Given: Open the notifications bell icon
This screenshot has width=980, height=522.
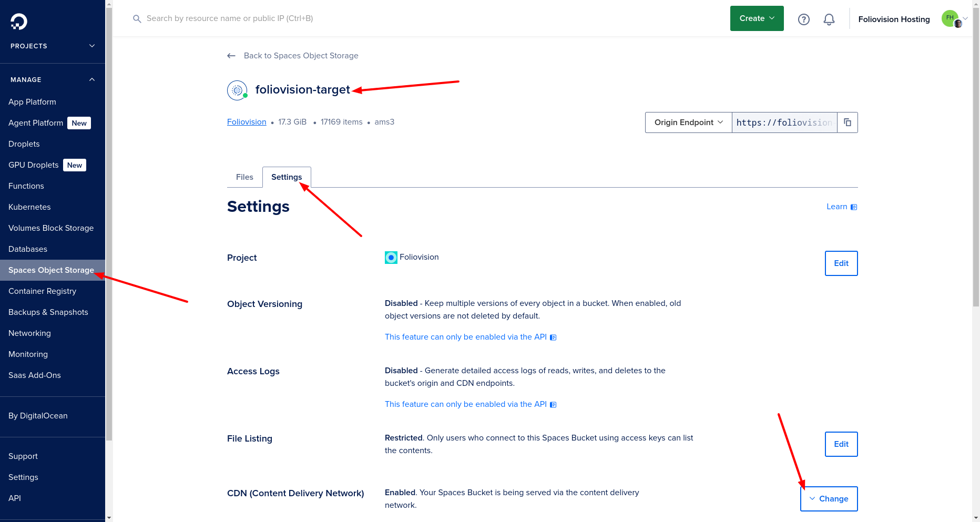Looking at the screenshot, I should pos(829,19).
